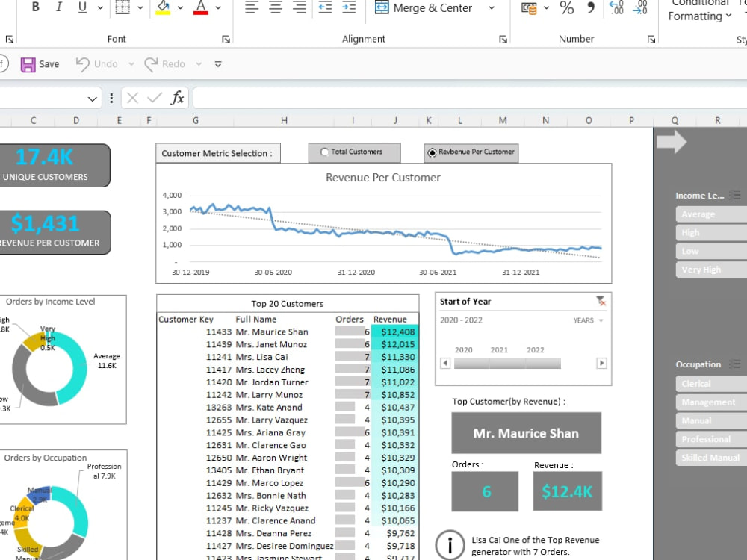Align text left
Screen dimensions: 747x560
252,7
